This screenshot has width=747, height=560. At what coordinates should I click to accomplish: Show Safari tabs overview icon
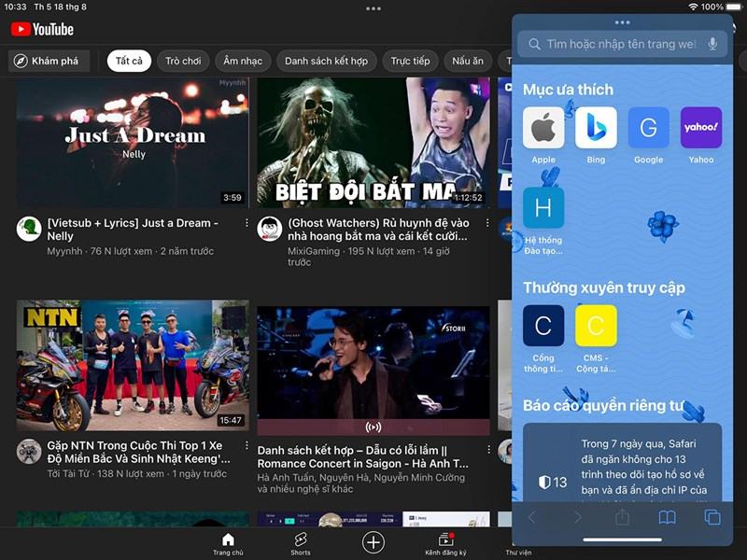pos(712,517)
